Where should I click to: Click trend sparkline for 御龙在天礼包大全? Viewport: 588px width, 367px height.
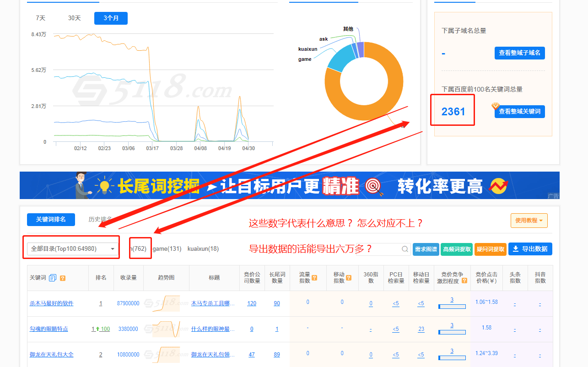tap(166, 355)
